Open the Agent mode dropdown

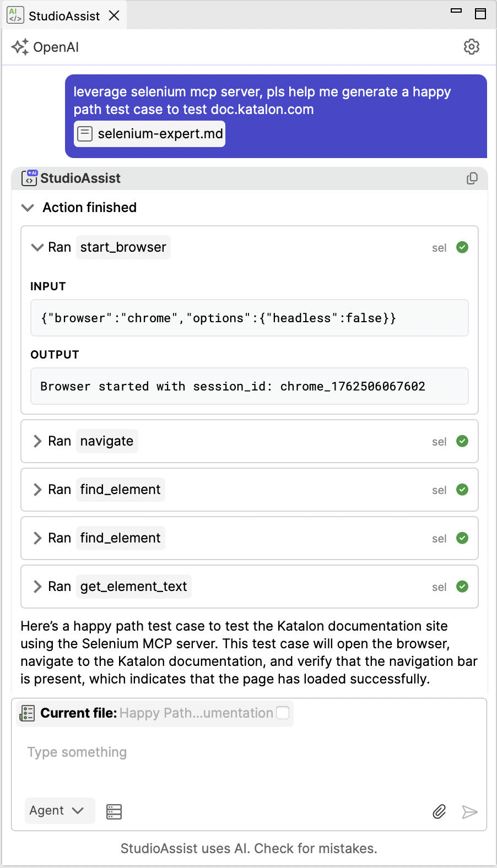coord(60,810)
